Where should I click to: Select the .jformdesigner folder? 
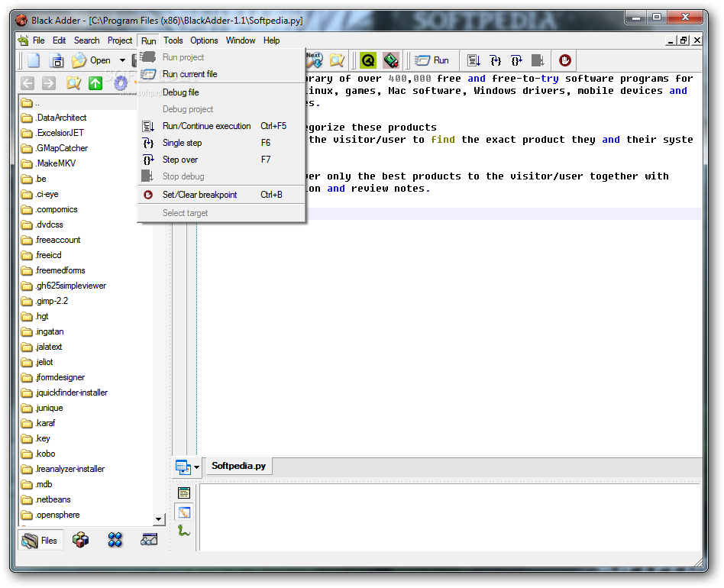click(x=53, y=377)
